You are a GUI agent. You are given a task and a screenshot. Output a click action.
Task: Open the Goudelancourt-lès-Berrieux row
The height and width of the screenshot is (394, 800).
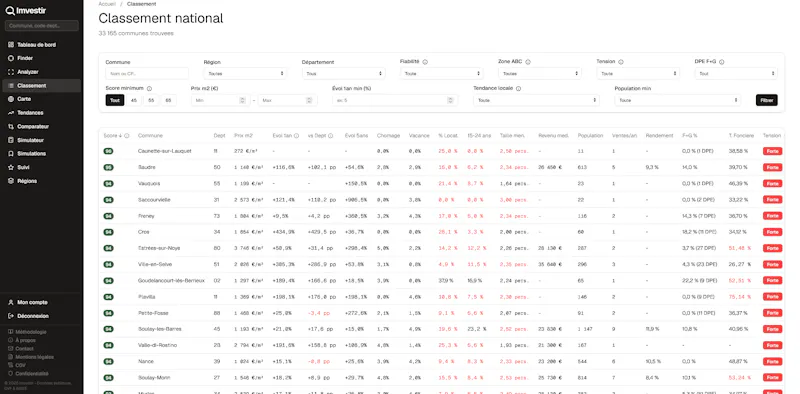[441, 281]
